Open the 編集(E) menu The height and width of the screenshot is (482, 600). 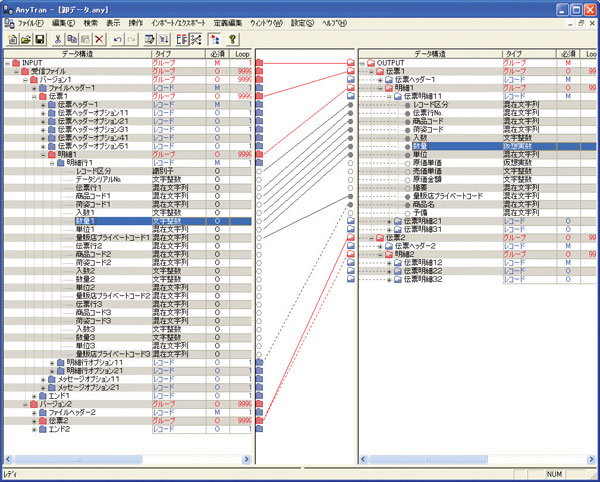[63, 23]
